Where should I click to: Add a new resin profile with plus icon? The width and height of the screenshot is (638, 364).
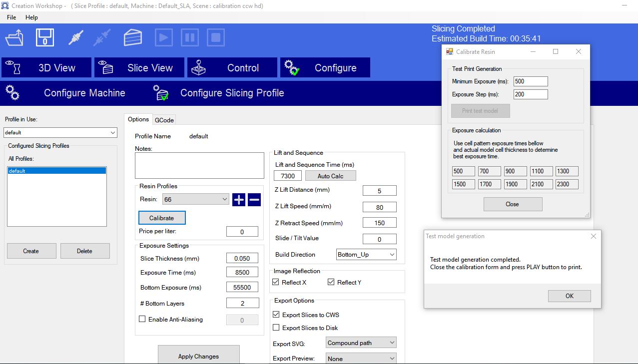coord(239,200)
